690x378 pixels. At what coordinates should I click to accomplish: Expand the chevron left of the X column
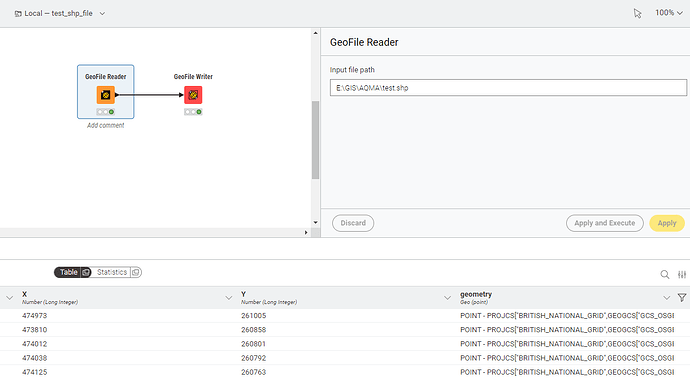[x=10, y=298]
